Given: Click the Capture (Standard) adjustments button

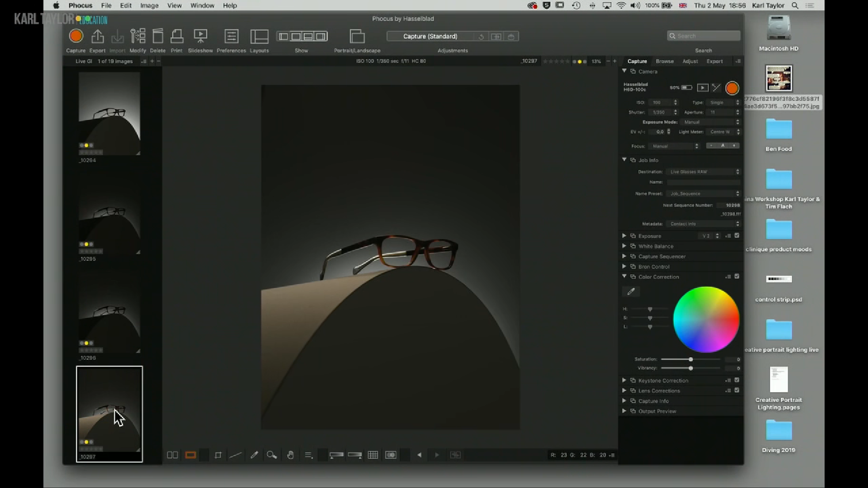Looking at the screenshot, I should point(430,36).
